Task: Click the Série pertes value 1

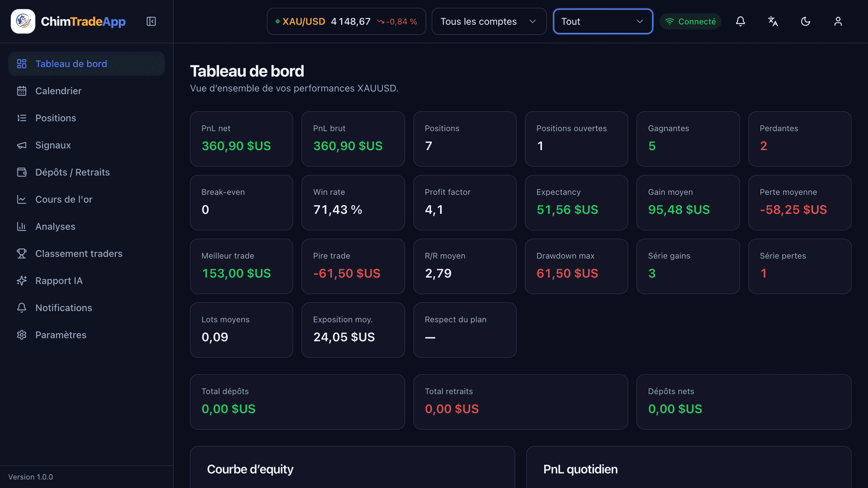Action: click(x=763, y=274)
